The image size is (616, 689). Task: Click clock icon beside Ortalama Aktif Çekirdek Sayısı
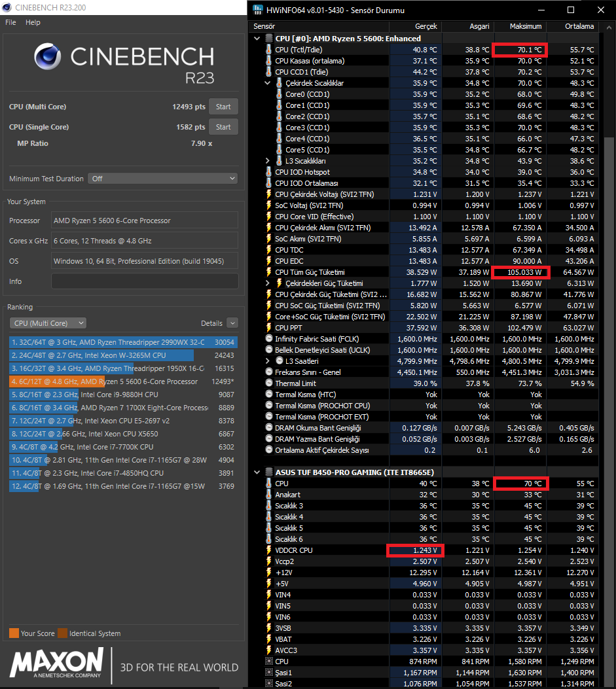click(x=269, y=450)
